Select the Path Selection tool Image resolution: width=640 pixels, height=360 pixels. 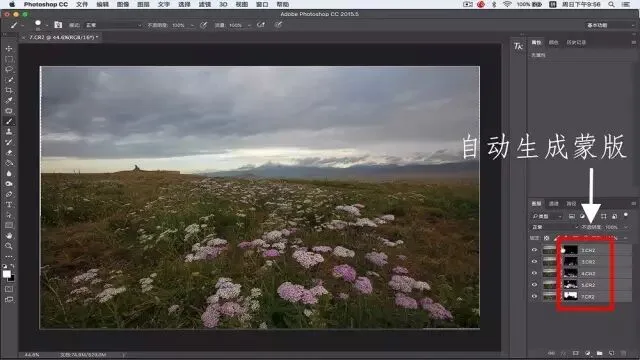[9, 215]
